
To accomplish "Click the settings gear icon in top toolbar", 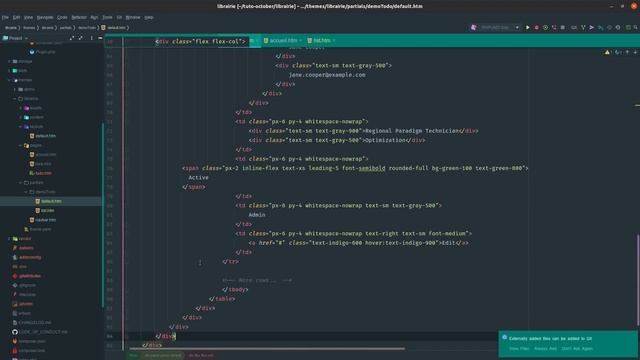I will [618, 27].
